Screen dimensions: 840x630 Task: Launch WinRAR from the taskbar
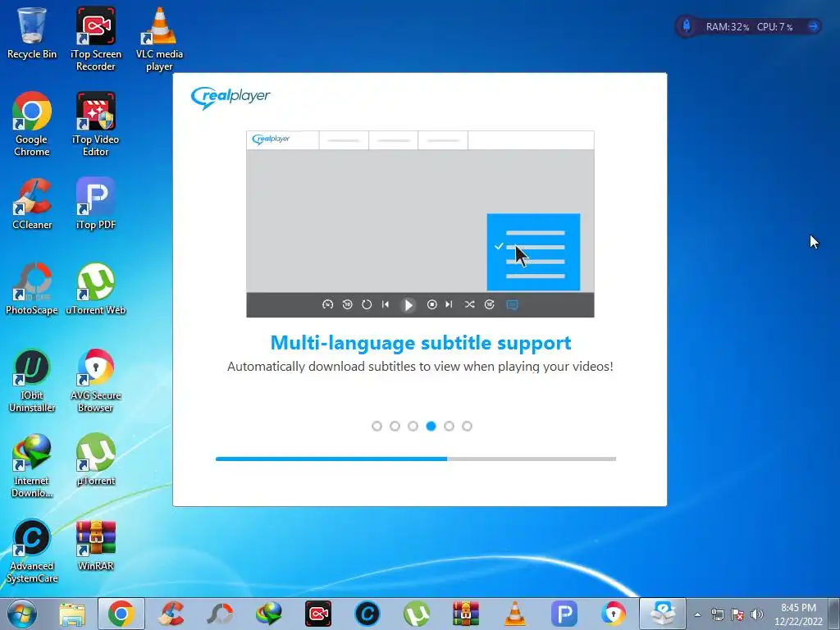[x=466, y=614]
